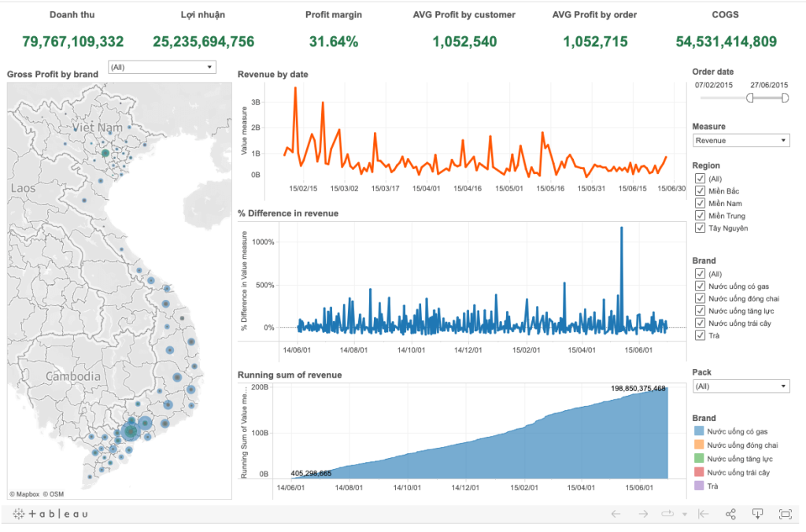The height and width of the screenshot is (532, 806).
Task: Click the Laos label on the map
Action: click(x=23, y=188)
